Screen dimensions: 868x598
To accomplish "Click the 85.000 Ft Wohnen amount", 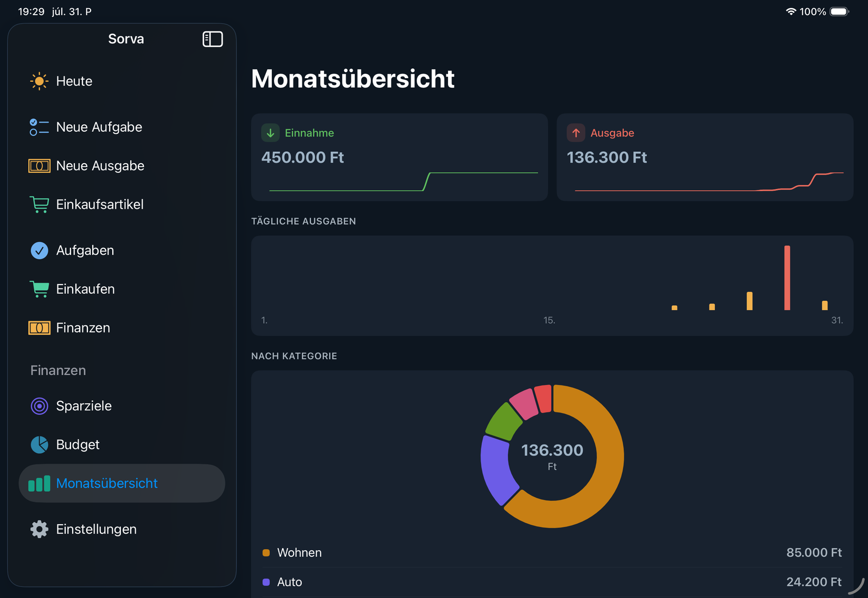I will pyautogui.click(x=814, y=553).
